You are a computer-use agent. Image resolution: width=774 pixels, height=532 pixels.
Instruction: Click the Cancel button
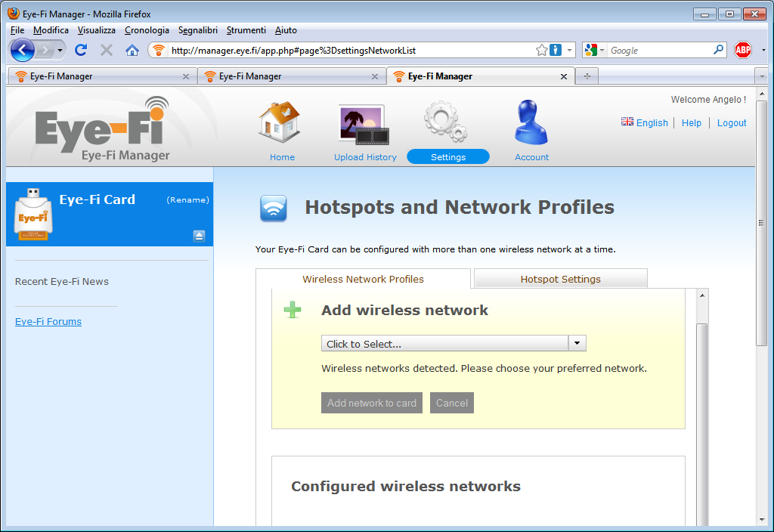coord(452,403)
